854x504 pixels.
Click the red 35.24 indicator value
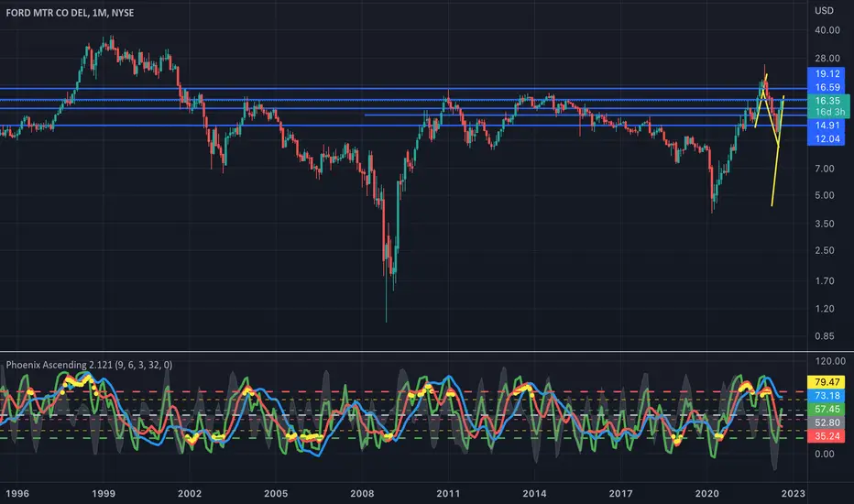click(827, 436)
